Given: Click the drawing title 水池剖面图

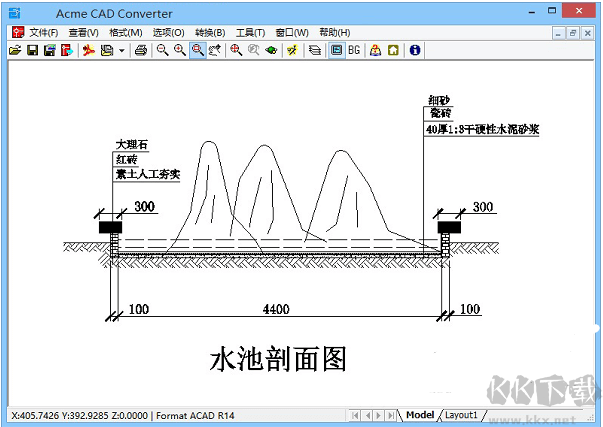Looking at the screenshot, I should [x=278, y=359].
